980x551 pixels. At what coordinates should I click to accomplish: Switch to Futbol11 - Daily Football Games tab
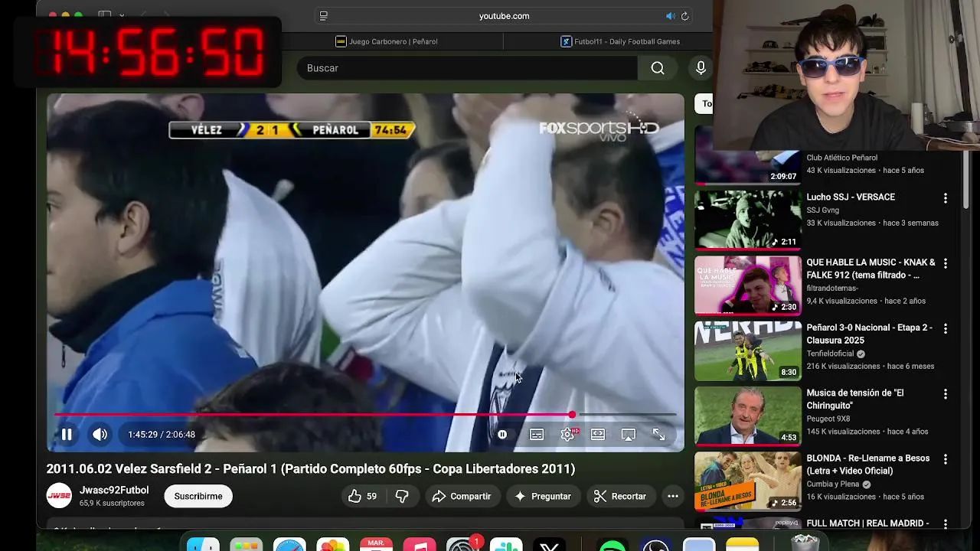point(620,41)
